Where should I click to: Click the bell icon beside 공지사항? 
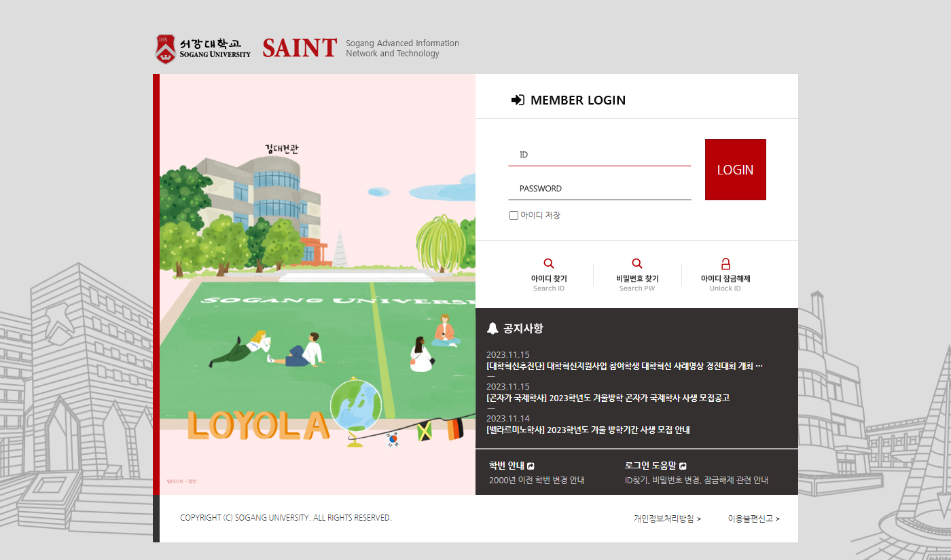point(493,329)
